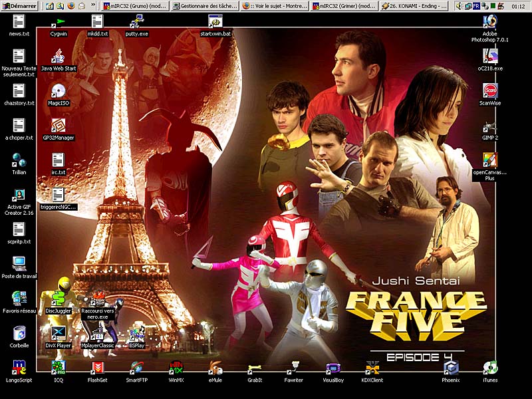Screen dimensions: 532x399
Task: Select the a choper.txt desktop file
Action: (x=19, y=129)
